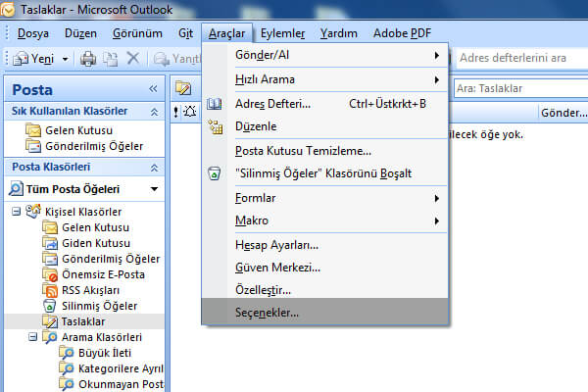Choose Güven Merkezi... menu entry
Image resolution: width=588 pixels, height=392 pixels.
pyautogui.click(x=324, y=268)
